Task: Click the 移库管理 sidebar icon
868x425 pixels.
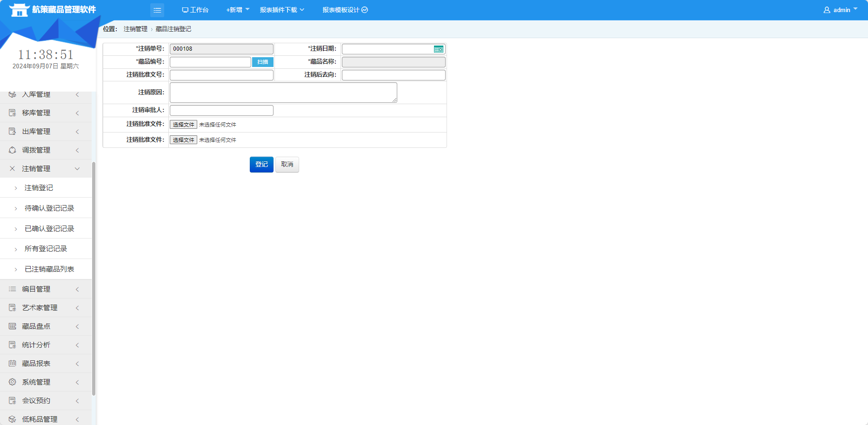Action: [x=13, y=113]
